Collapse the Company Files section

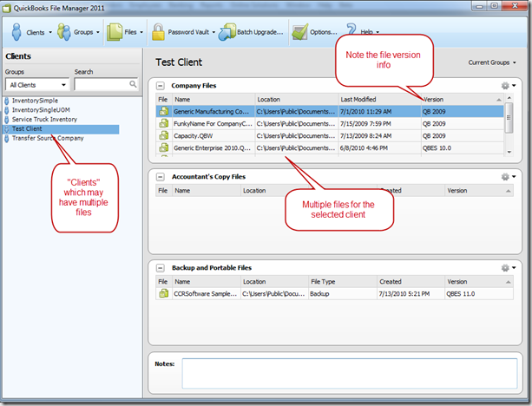coord(161,86)
